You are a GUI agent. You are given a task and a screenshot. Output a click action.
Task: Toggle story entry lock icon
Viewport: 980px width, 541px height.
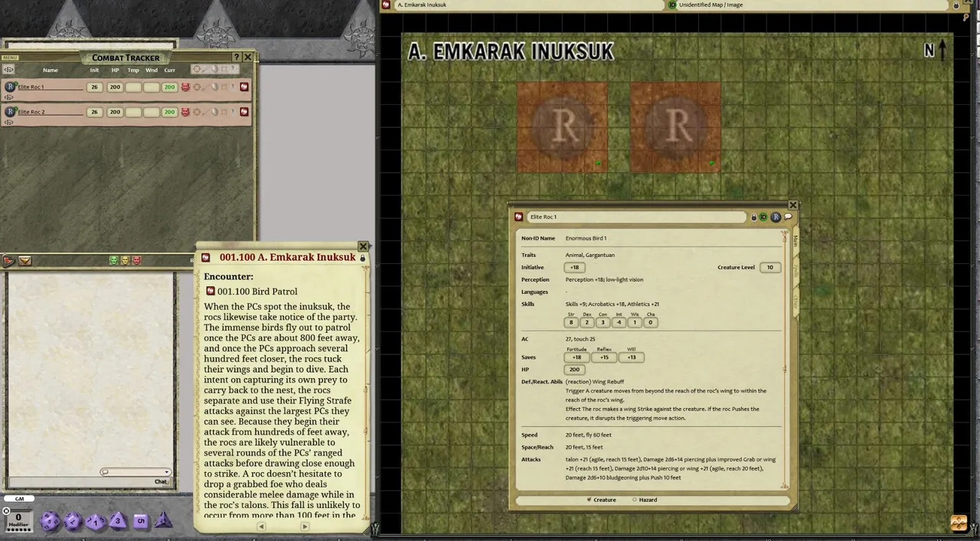pyautogui.click(x=363, y=258)
